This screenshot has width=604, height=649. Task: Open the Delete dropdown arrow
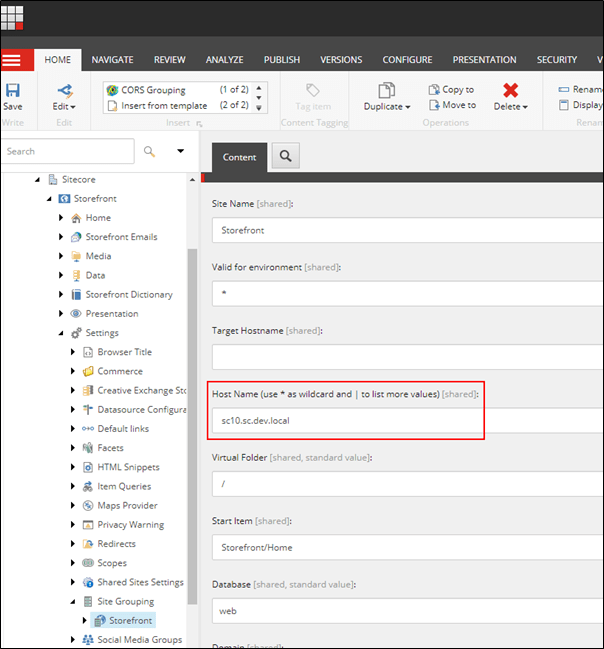coord(525,107)
